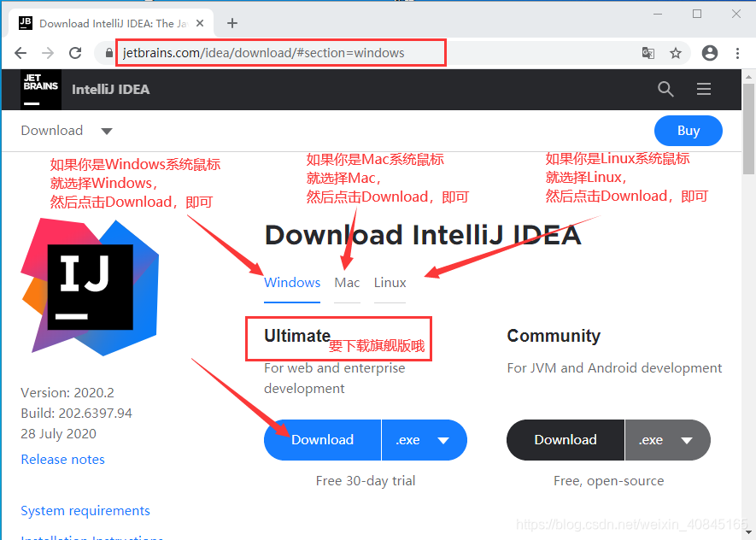Click the Community edition heading
Screen dimensions: 756x540
(x=554, y=336)
